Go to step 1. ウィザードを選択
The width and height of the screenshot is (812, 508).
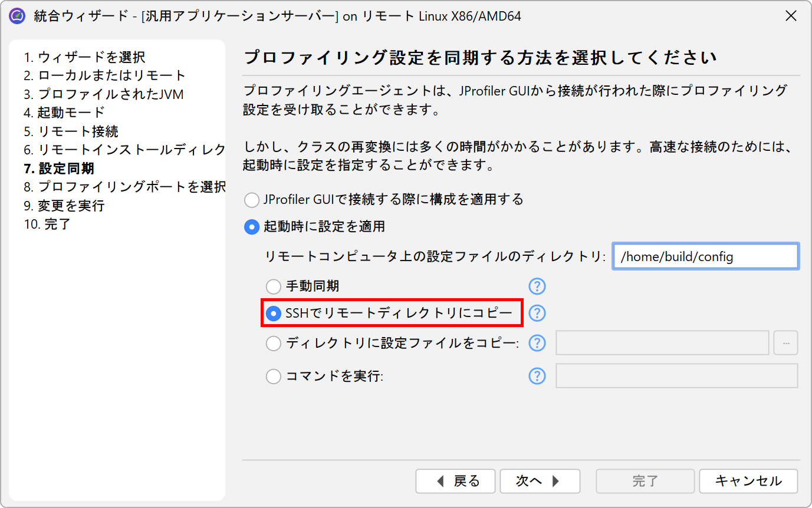[84, 57]
